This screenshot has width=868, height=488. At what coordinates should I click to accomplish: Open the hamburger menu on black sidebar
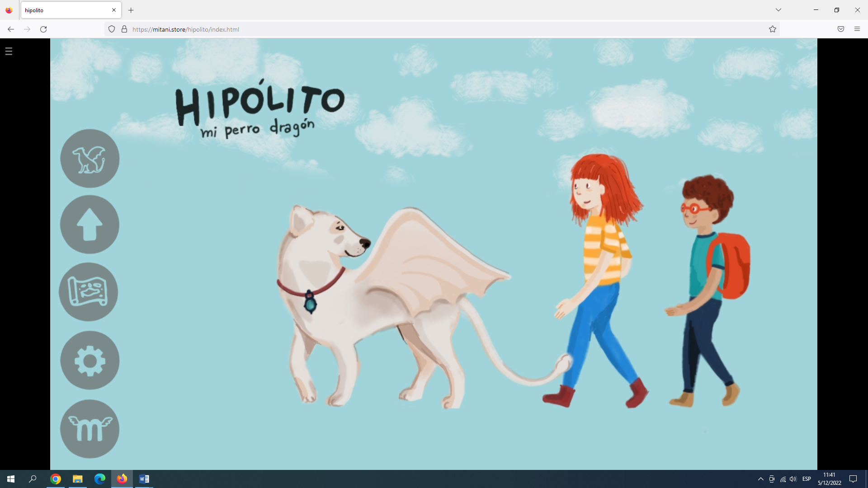pos(9,51)
